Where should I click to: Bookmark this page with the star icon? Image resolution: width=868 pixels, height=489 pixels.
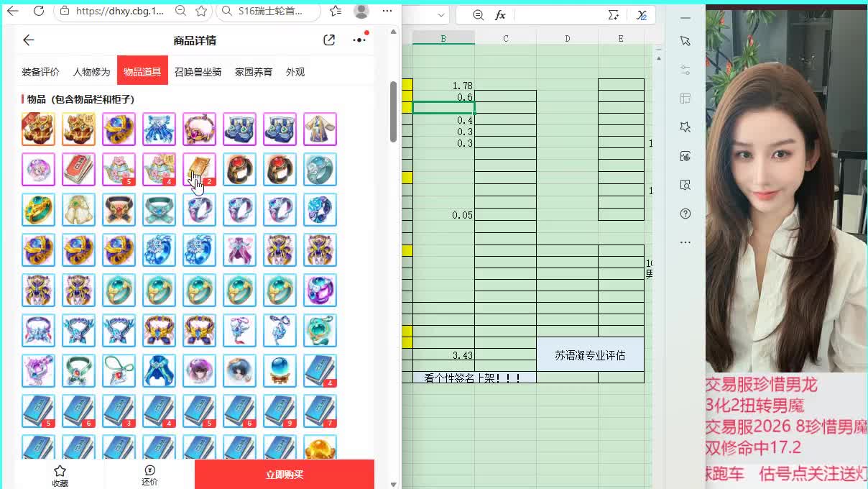pos(201,12)
